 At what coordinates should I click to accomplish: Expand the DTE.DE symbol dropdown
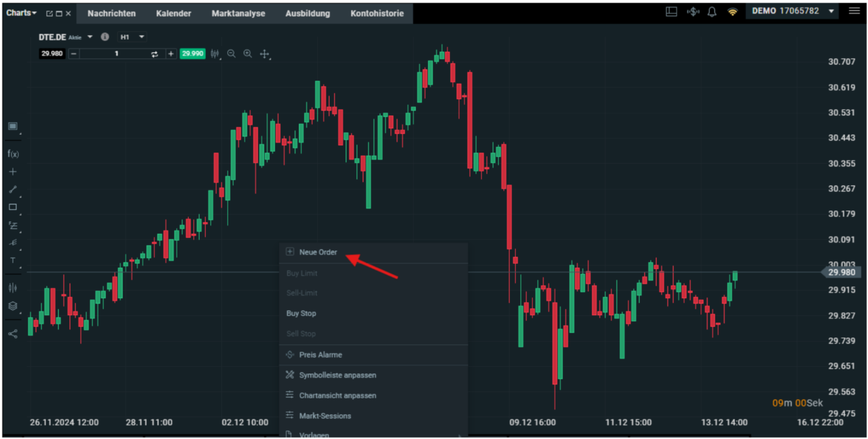90,37
